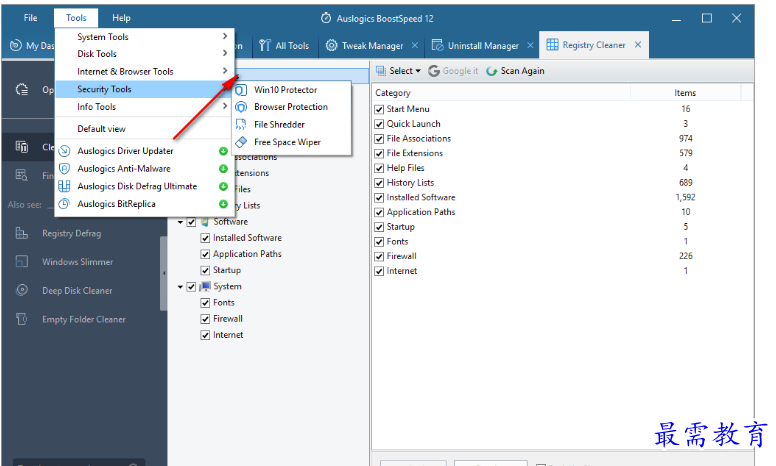Viewport: 776px width, 466px height.
Task: Click the Uninstall Manager tab icon
Action: (x=437, y=46)
